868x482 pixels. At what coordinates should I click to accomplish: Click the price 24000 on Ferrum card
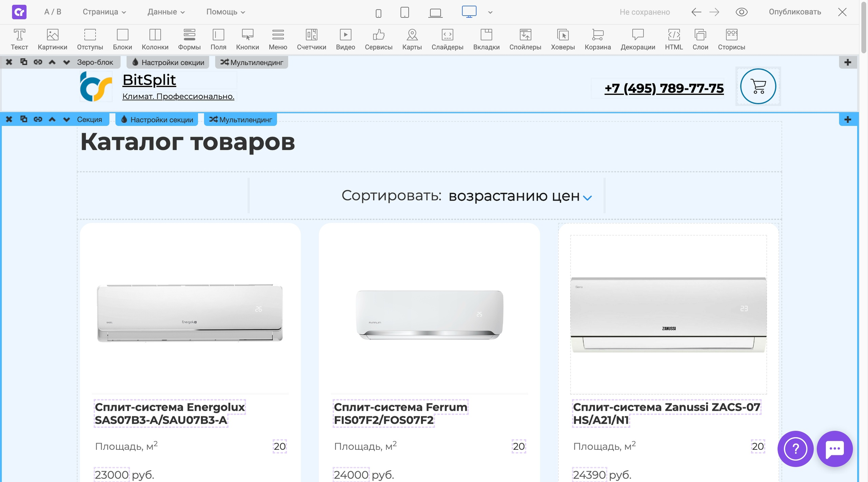click(x=351, y=475)
